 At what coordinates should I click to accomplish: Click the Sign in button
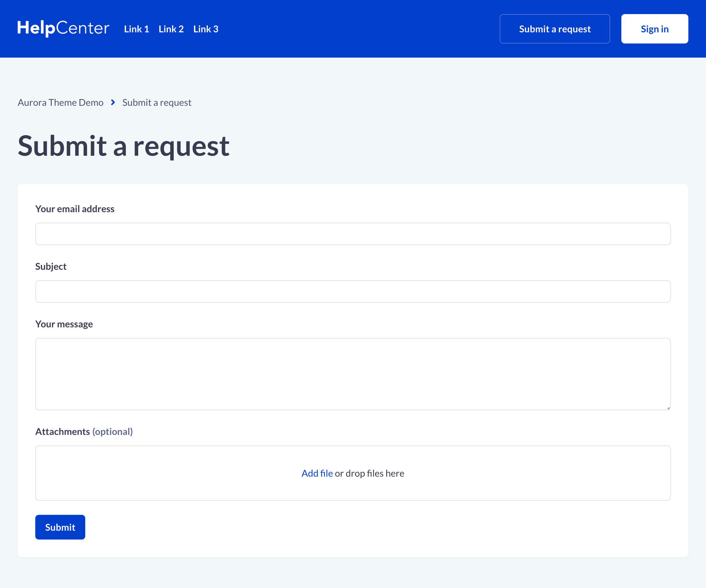(x=654, y=29)
